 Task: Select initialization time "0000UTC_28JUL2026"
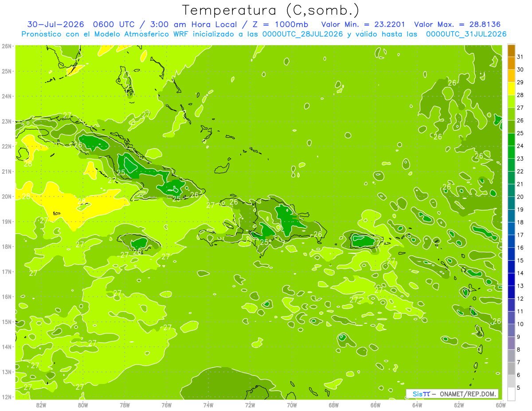coord(303,34)
